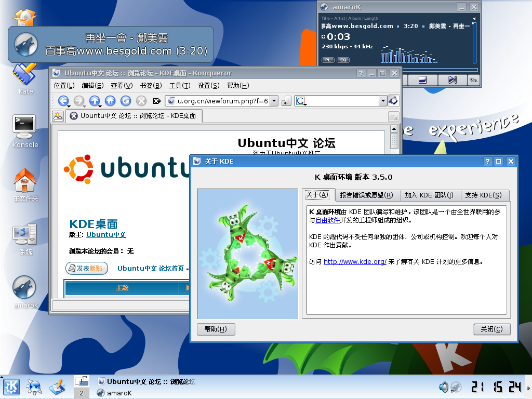Click the help button in About KDE title bar
The height and width of the screenshot is (399, 532).
pyautogui.click(x=487, y=162)
